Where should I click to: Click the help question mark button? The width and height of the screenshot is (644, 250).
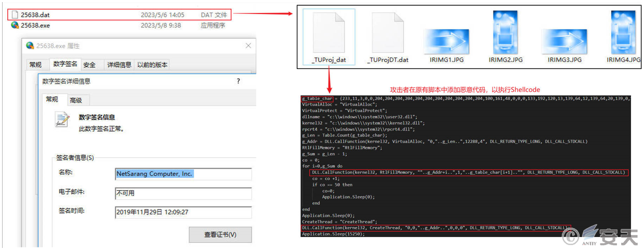click(238, 81)
